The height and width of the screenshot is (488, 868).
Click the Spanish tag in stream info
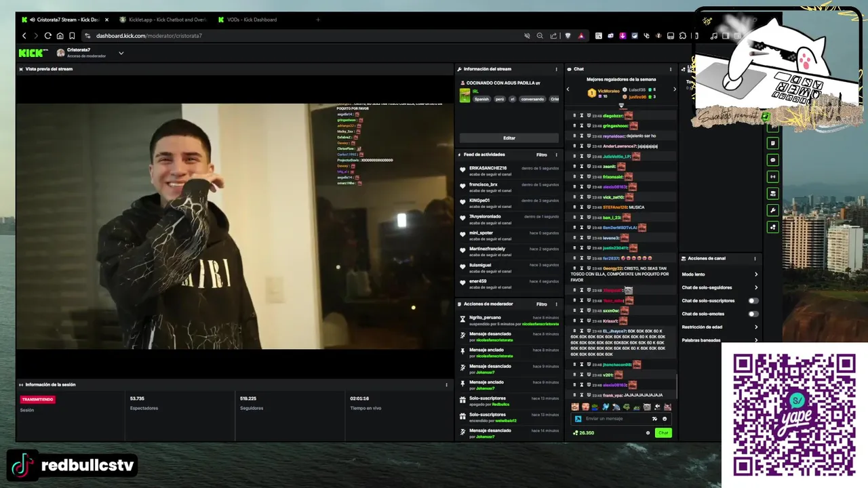click(x=481, y=99)
